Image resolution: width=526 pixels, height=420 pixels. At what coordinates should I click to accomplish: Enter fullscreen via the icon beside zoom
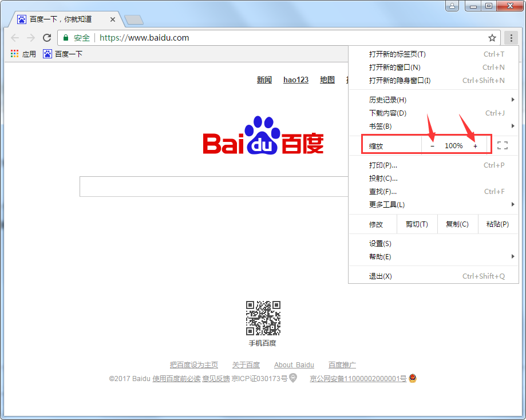coord(503,145)
